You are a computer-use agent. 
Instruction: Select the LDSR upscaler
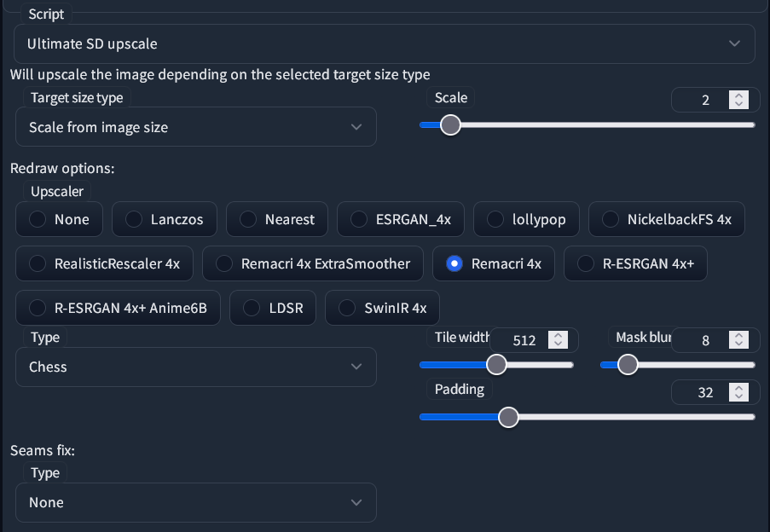click(x=273, y=308)
